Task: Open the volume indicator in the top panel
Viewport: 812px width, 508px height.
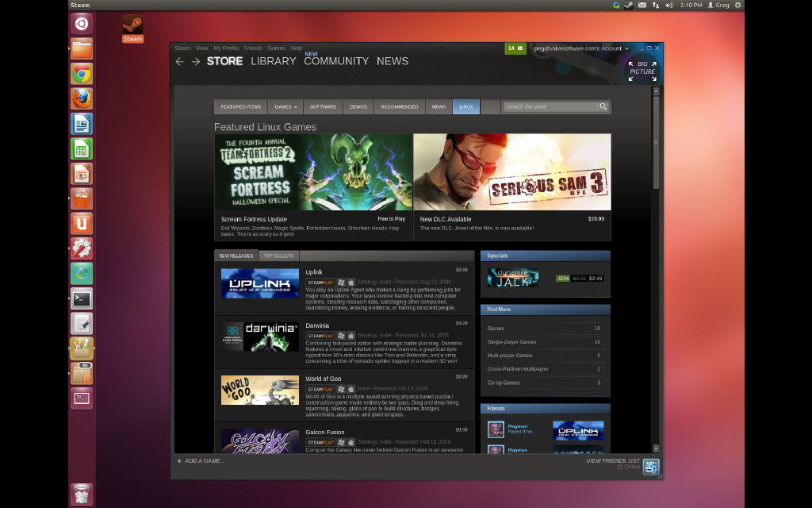Action: (x=669, y=6)
